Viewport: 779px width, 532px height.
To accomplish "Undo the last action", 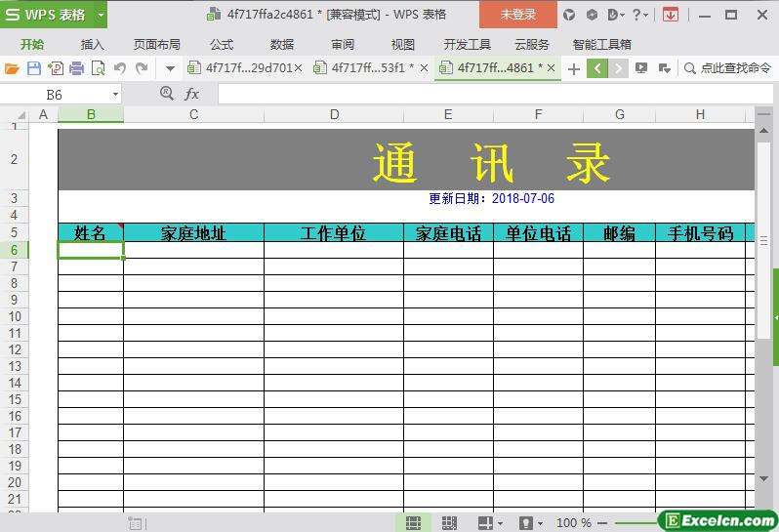I will (x=120, y=68).
